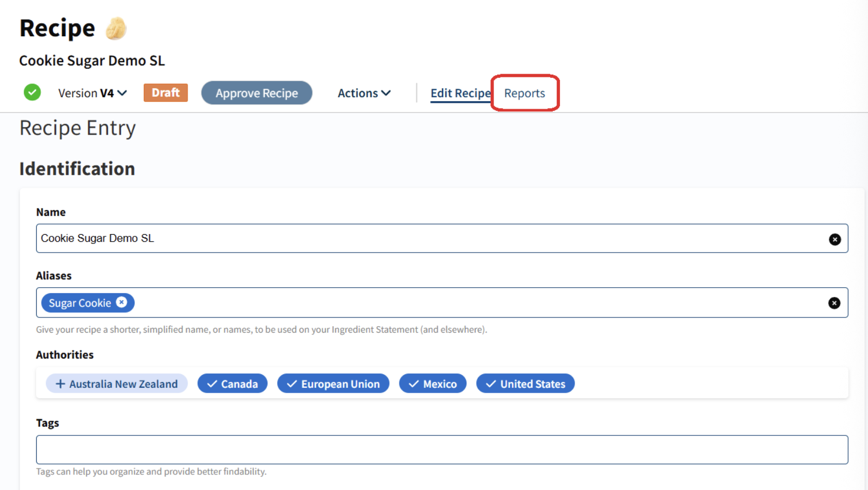868x490 pixels.
Task: Remove the Sugar Cookie alias tag
Action: (122, 302)
